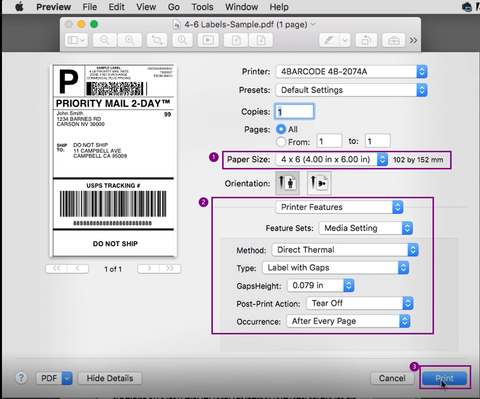Click the second page-export toolbar icon
Image resolution: width=480 pixels, height=399 pixels.
pyautogui.click(x=261, y=40)
